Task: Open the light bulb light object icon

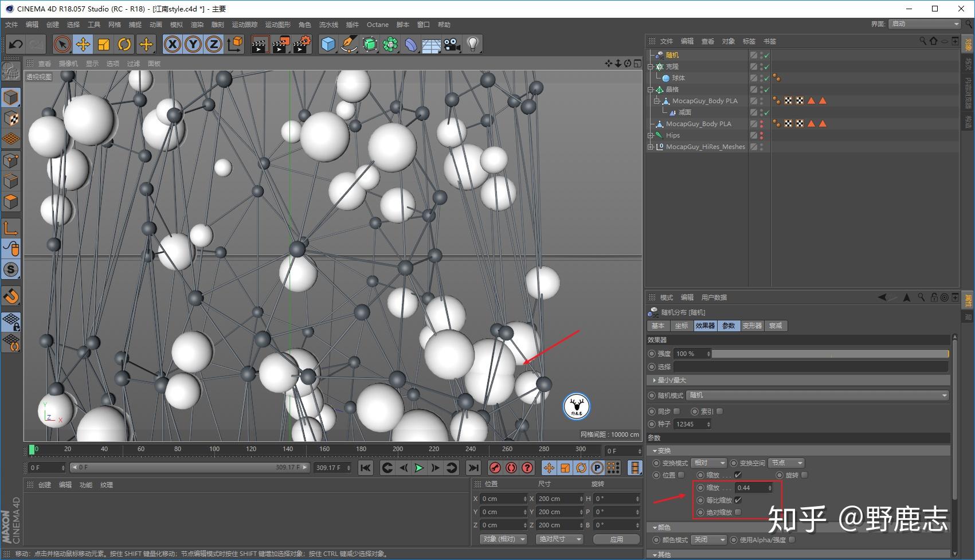Action: [472, 44]
